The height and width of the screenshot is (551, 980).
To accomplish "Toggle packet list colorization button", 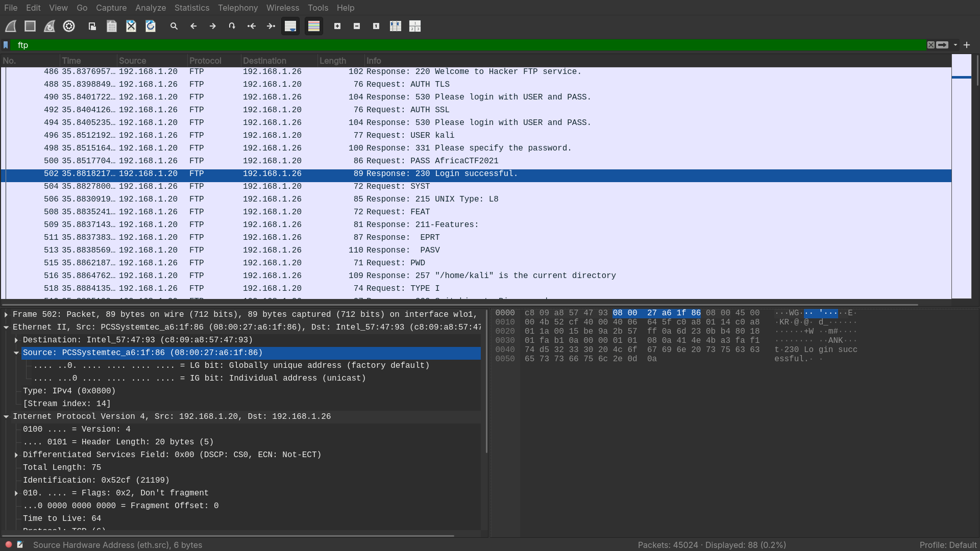I will pos(314,26).
